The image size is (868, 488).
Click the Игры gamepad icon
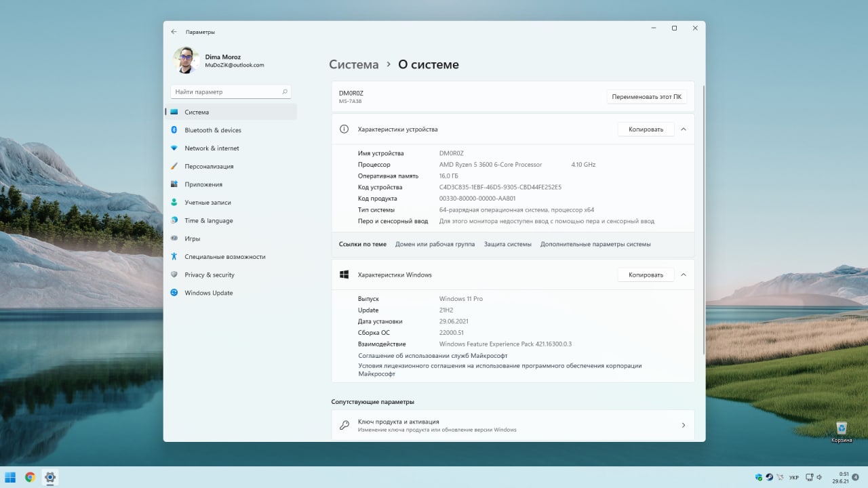pyautogui.click(x=174, y=239)
